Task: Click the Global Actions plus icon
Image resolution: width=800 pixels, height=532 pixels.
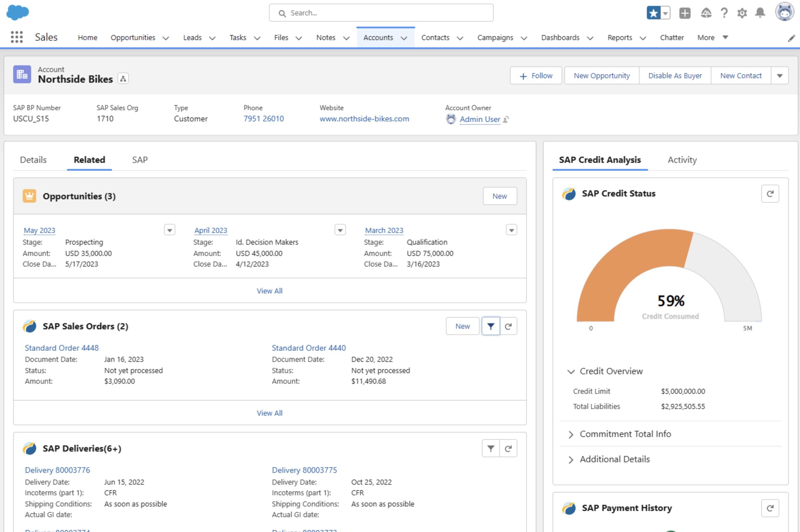Action: pos(684,13)
